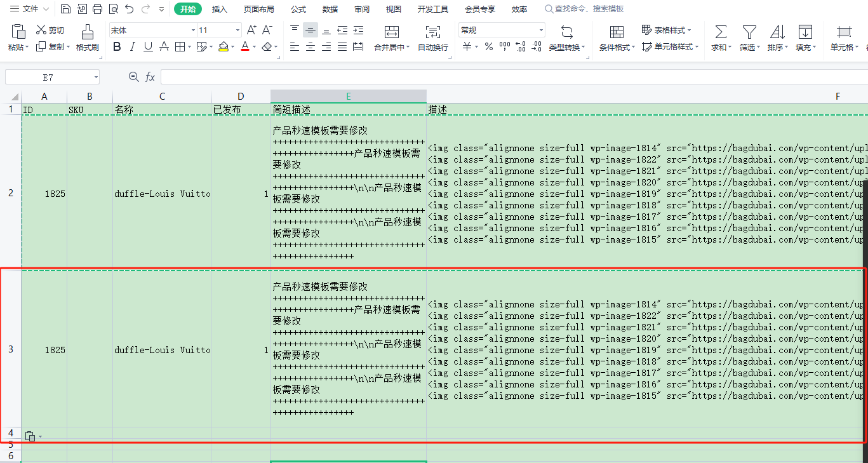
Task: Expand the font color dropdown arrow
Action: point(254,46)
